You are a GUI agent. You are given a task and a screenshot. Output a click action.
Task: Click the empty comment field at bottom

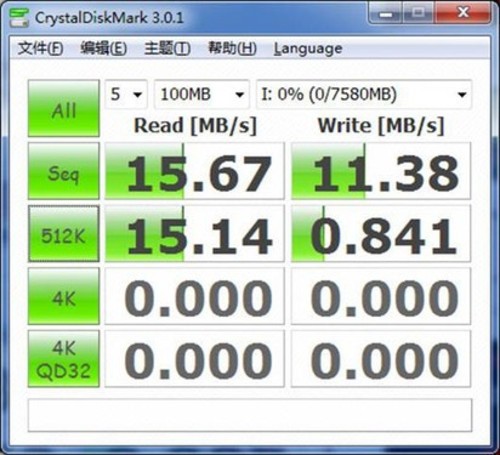[250, 415]
